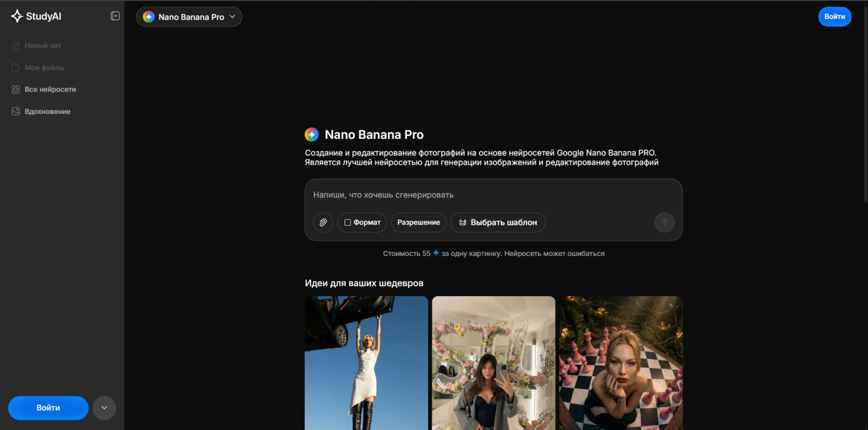868x430 pixels.
Task: Open Мои файлы in the sidebar
Action: click(38, 68)
